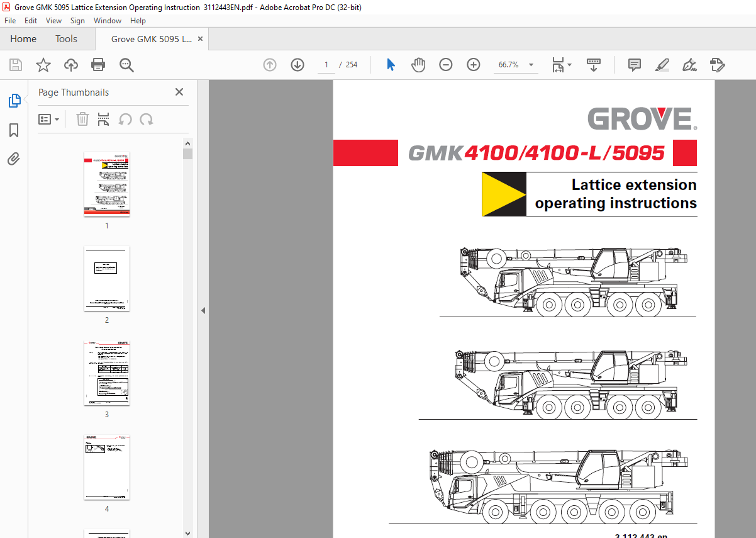Image resolution: width=756 pixels, height=538 pixels.
Task: Open the Edit menu
Action: [31, 21]
